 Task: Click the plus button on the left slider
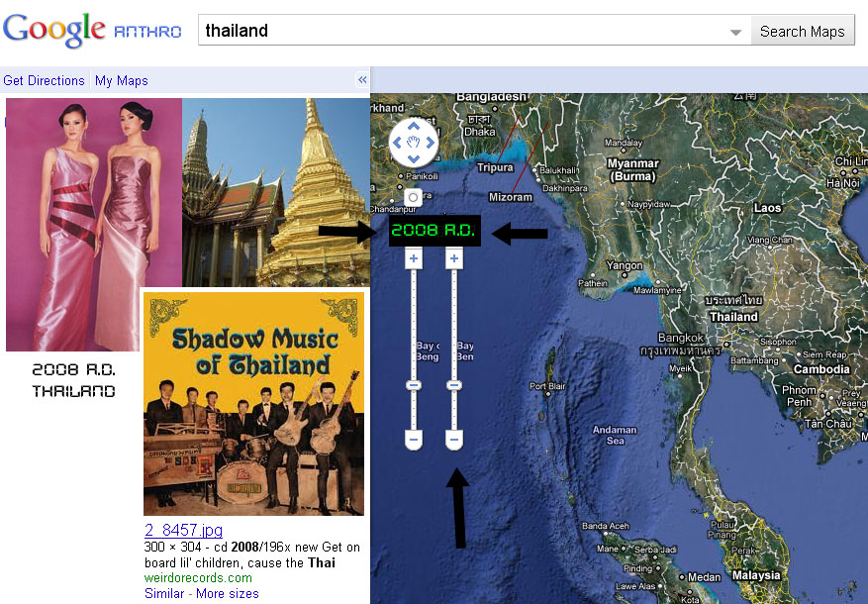tap(414, 259)
